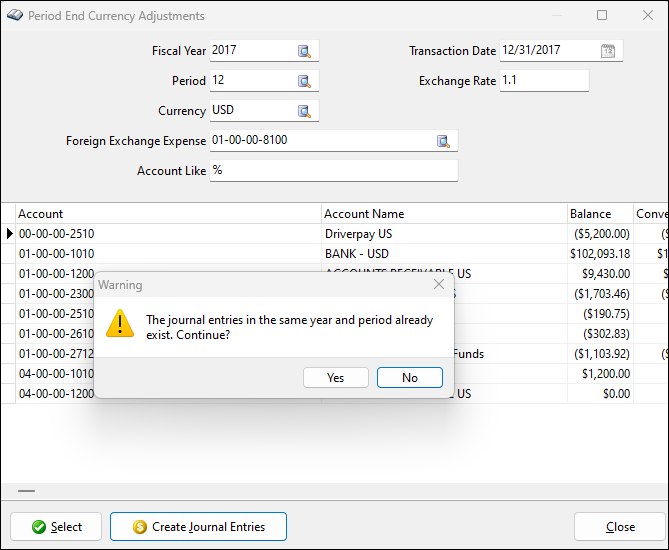Image resolution: width=669 pixels, height=550 pixels.
Task: Select the BANK - USD row
Action: point(357,253)
